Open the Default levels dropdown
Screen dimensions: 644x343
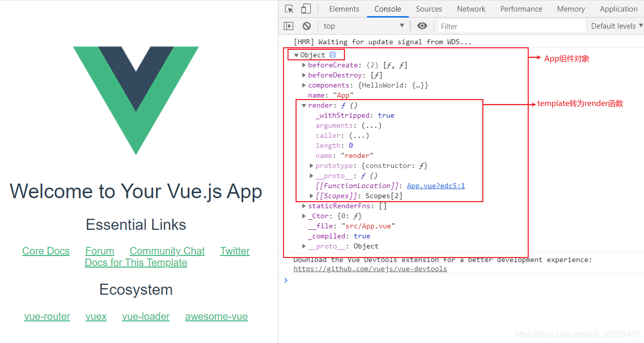pyautogui.click(x=617, y=26)
